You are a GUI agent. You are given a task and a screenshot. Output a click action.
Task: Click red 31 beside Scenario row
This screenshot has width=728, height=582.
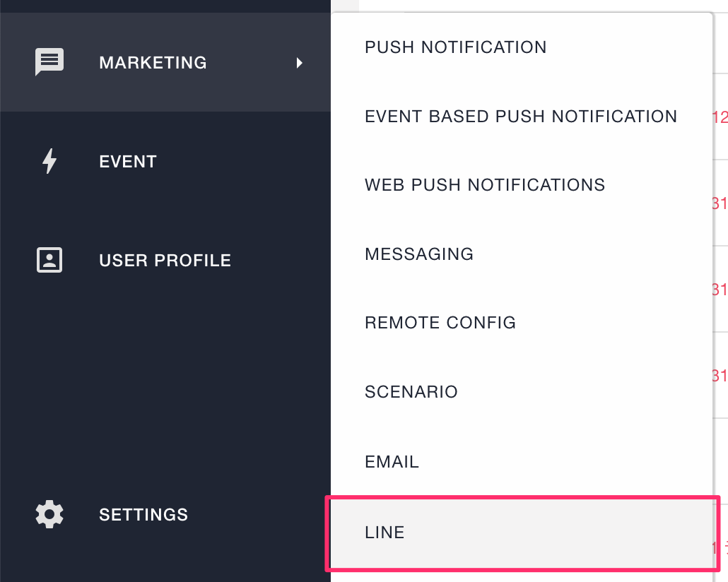tap(720, 376)
